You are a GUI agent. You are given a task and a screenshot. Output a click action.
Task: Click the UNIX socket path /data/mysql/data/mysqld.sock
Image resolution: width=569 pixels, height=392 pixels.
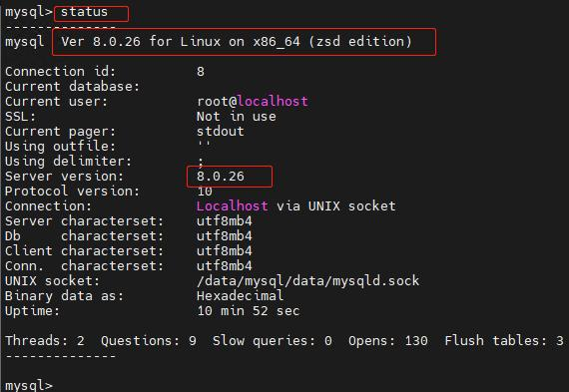307,281
